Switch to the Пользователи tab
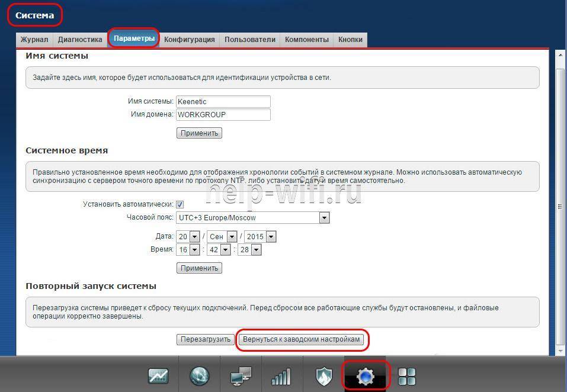Viewport: 567px width, 392px height. pyautogui.click(x=250, y=40)
